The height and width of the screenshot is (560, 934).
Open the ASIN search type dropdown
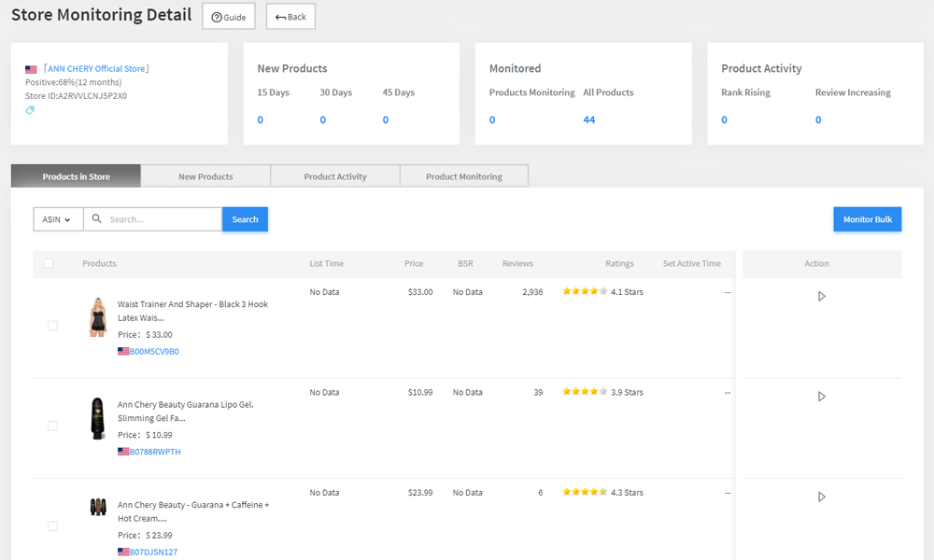[58, 219]
